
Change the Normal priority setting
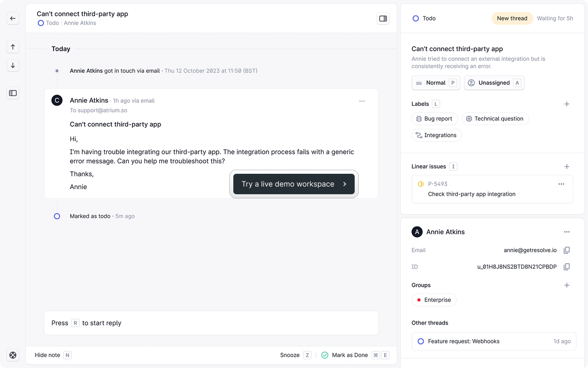coord(435,83)
